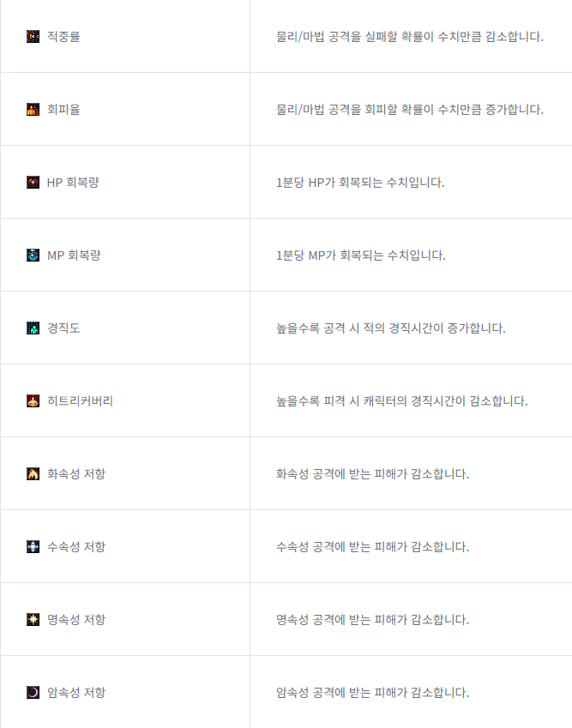Click the 암속성 공격 damage description
This screenshot has height=728, width=572.
(373, 692)
